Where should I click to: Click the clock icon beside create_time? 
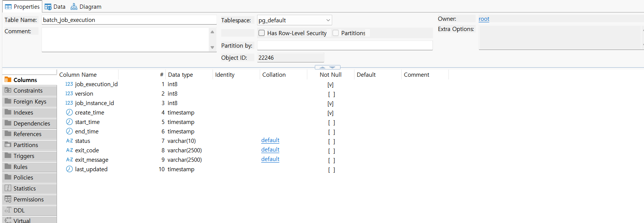click(x=69, y=112)
